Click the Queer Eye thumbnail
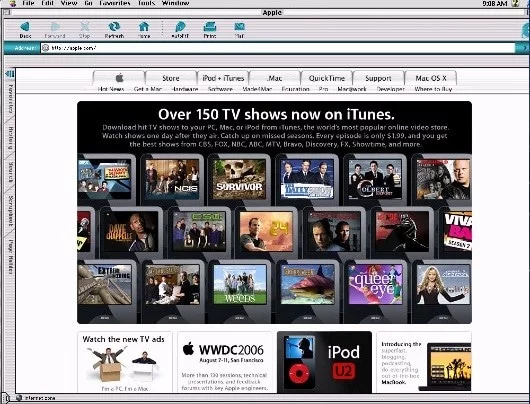This screenshot has height=404, width=530. coord(376,284)
